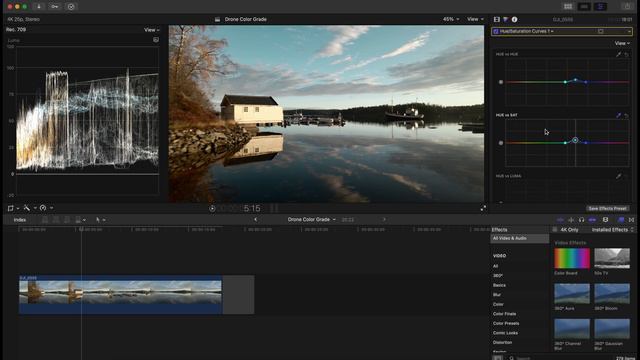This screenshot has height=360, width=640.
Task: Select the Color Board effect thumbnail
Action: 572,258
